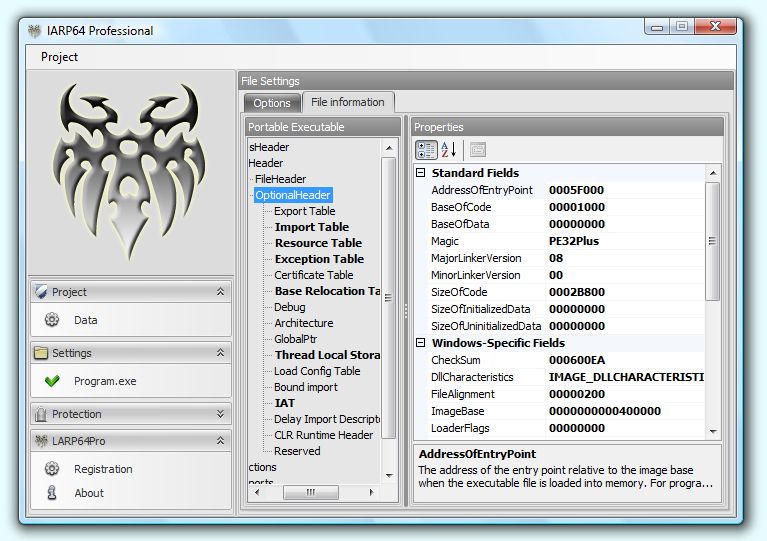This screenshot has width=767, height=541.
Task: Select Reserved tree node
Action: click(x=297, y=451)
